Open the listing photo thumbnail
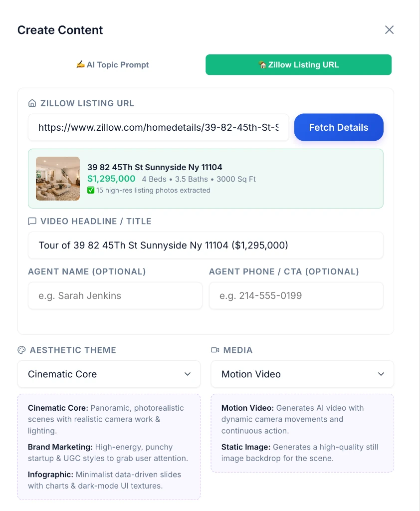The image size is (420, 511). tap(58, 179)
